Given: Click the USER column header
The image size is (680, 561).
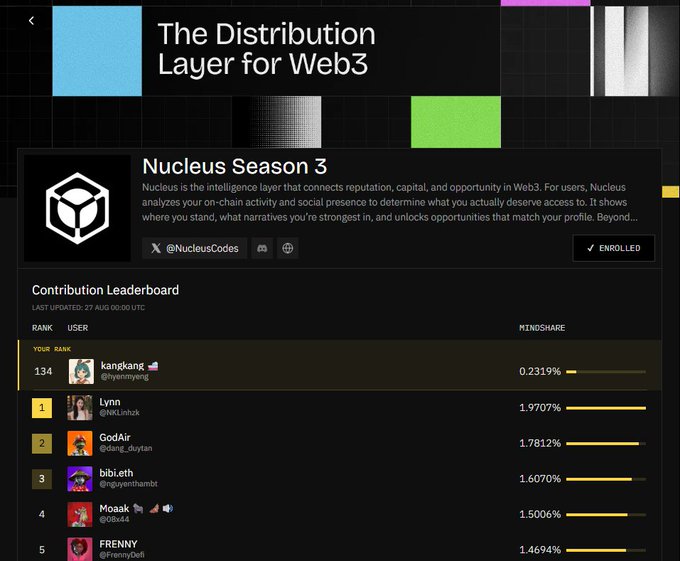Looking at the screenshot, I should click(78, 328).
